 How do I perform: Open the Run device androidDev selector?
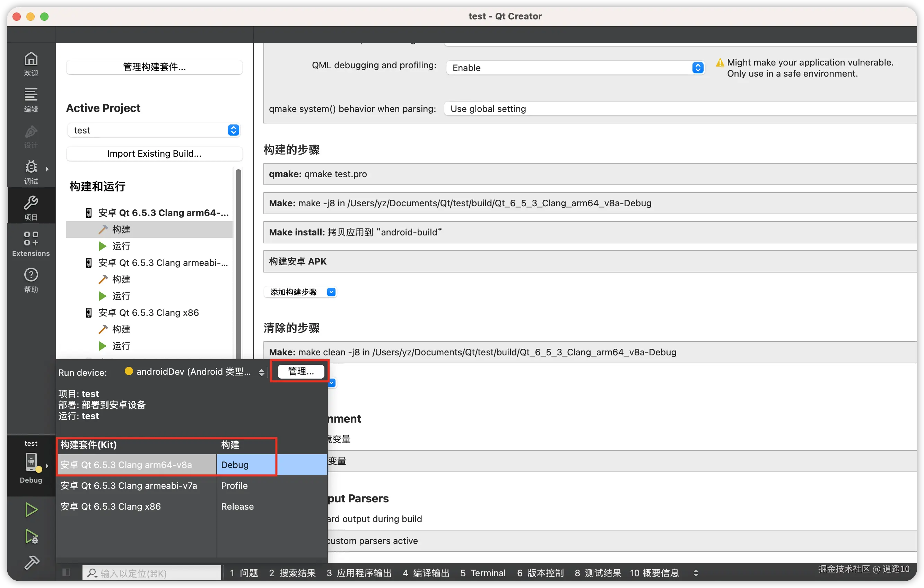click(x=194, y=372)
